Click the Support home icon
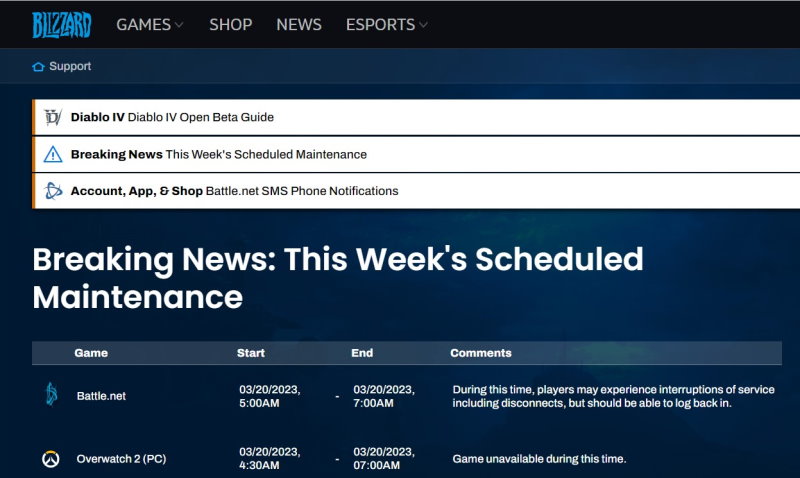The width and height of the screenshot is (800, 478). [38, 67]
